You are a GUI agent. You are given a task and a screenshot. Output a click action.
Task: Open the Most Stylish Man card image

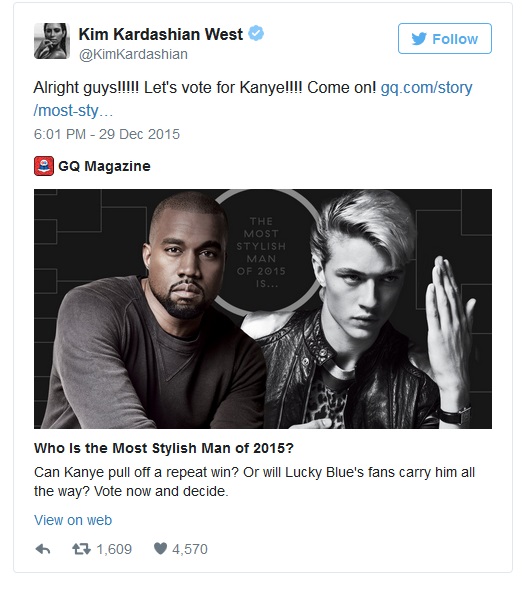pyautogui.click(x=263, y=309)
